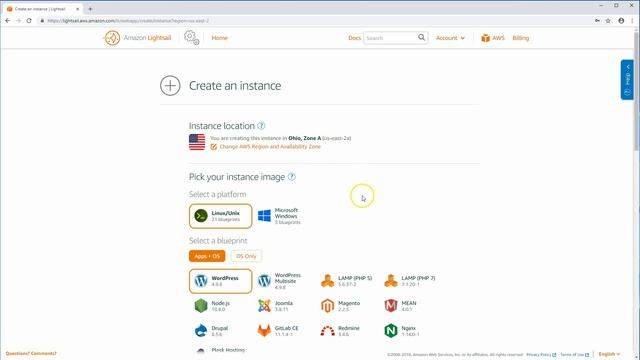Click the United States flag icon
This screenshot has width=640, height=360.
197,142
